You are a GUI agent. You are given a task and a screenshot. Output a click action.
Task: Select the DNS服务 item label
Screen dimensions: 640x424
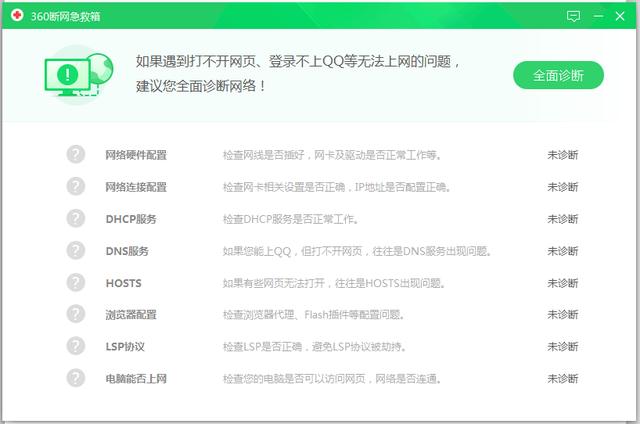127,251
